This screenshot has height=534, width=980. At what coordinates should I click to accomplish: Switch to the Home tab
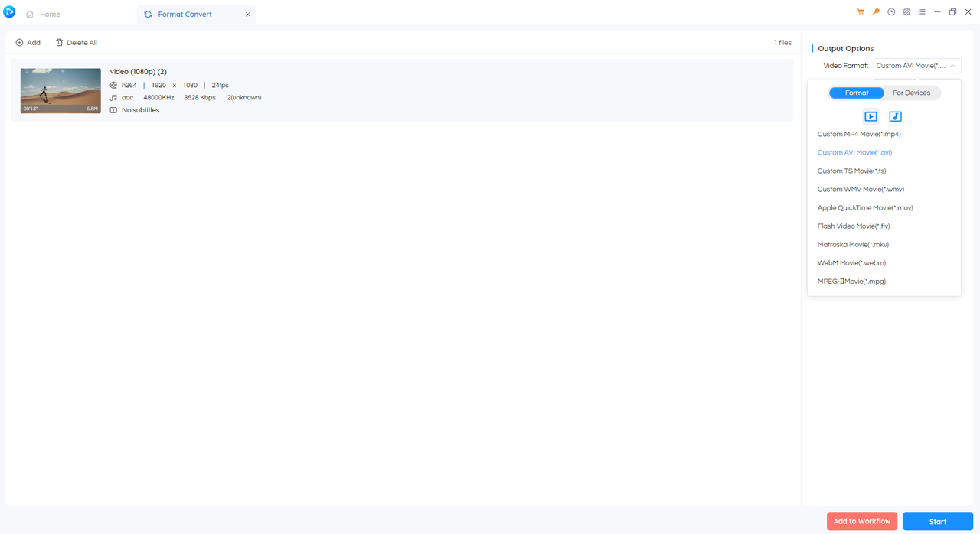43,15
